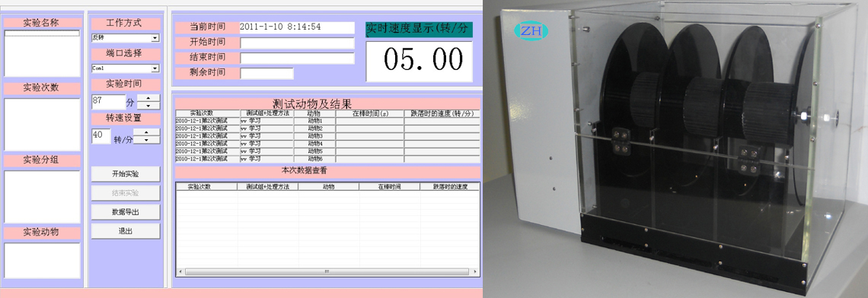Click the horizontal scrollbar under the data table
The height and width of the screenshot is (298, 868).
(x=327, y=271)
